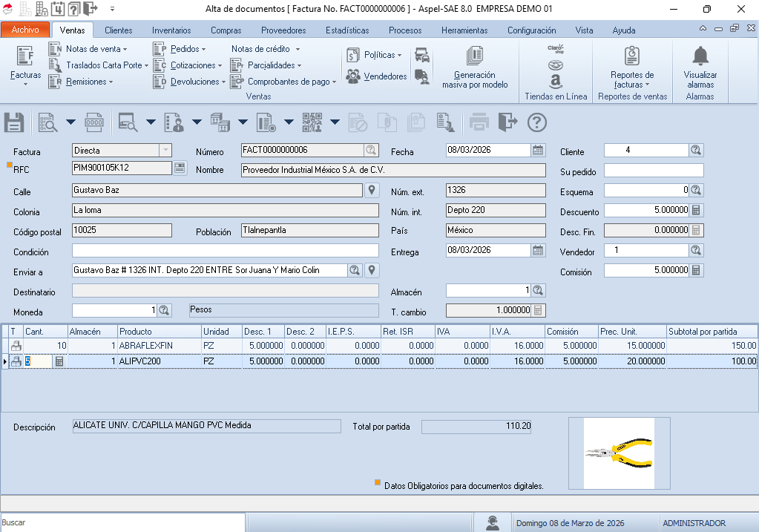The width and height of the screenshot is (759, 532).
Task: Expand the dropdown arrow beside the QR icon
Action: (x=335, y=122)
